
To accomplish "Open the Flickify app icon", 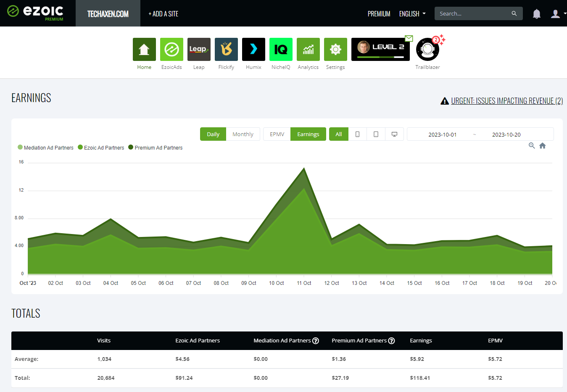I will click(226, 49).
